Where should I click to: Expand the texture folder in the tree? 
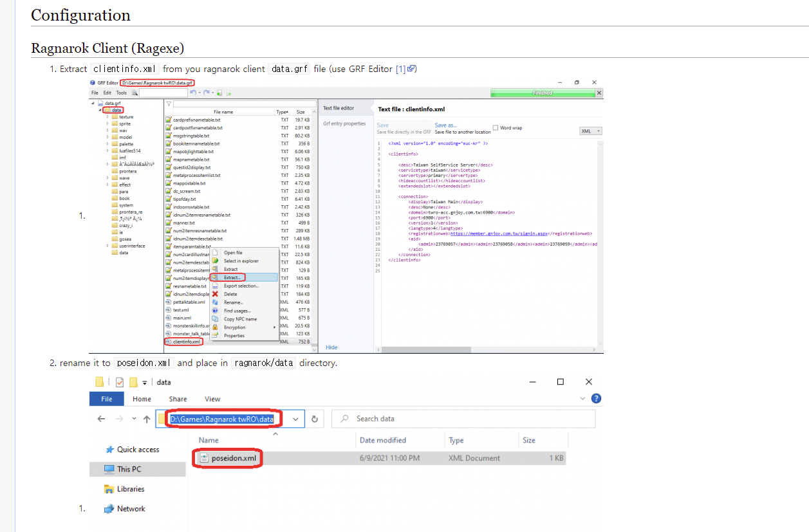pyautogui.click(x=107, y=118)
